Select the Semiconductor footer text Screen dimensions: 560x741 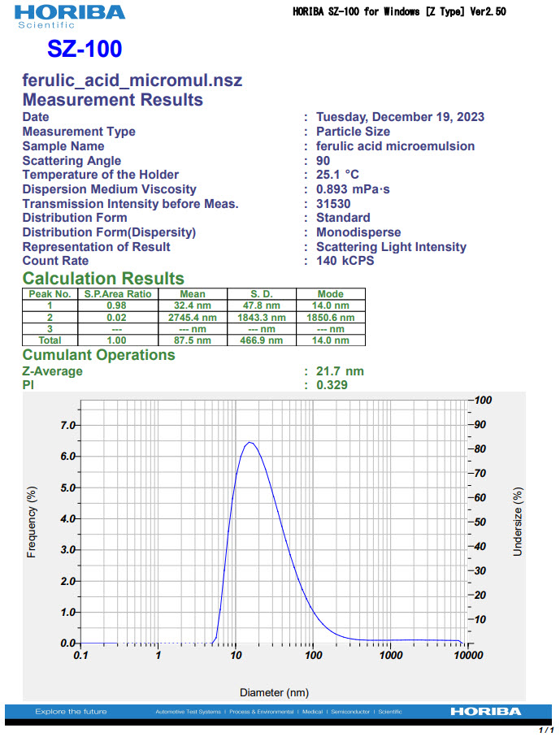tap(350, 712)
